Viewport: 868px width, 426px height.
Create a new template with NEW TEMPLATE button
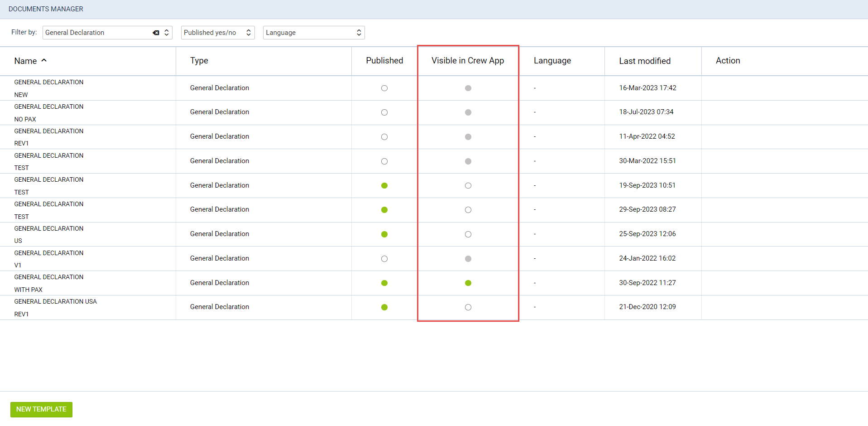coord(41,409)
